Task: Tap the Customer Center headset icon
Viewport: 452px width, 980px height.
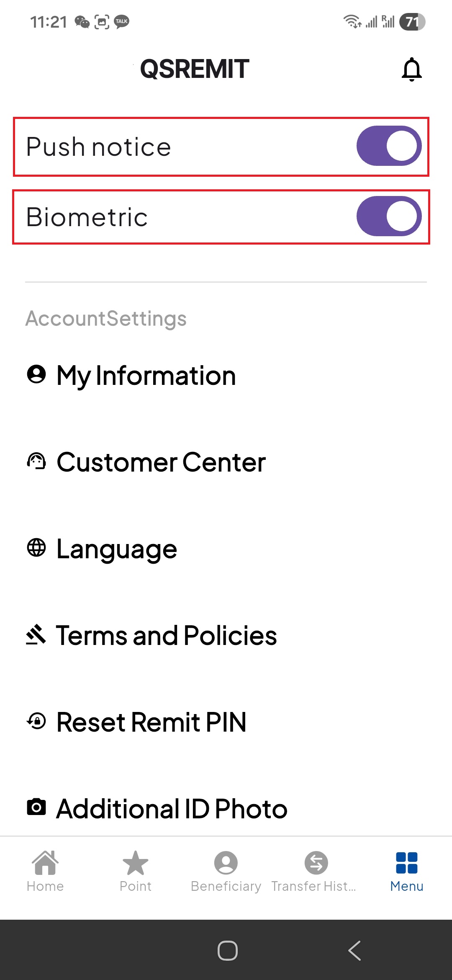Action: 36,461
